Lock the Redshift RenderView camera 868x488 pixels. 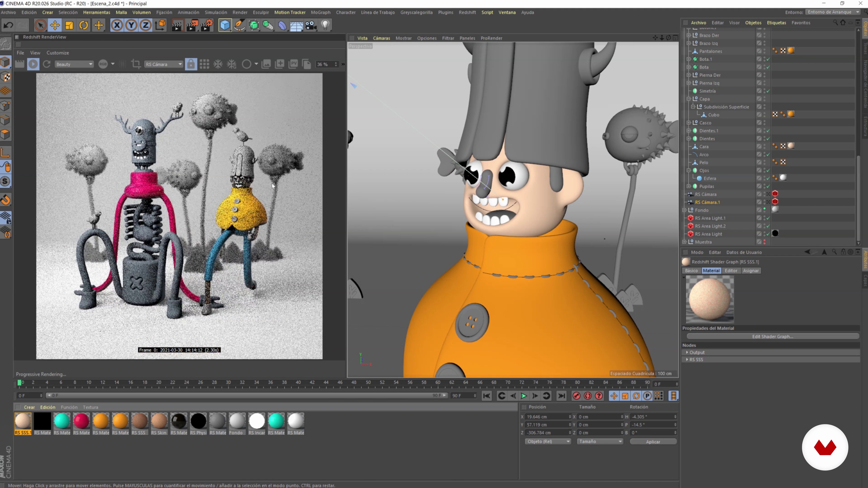click(x=191, y=64)
